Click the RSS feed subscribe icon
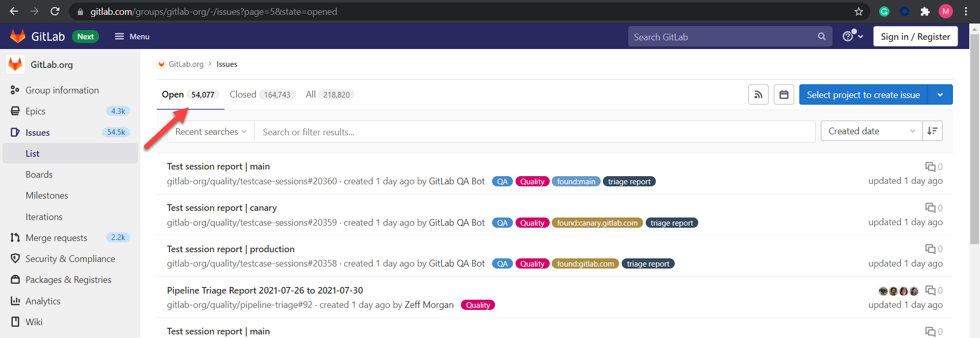This screenshot has width=980, height=338. coord(758,94)
